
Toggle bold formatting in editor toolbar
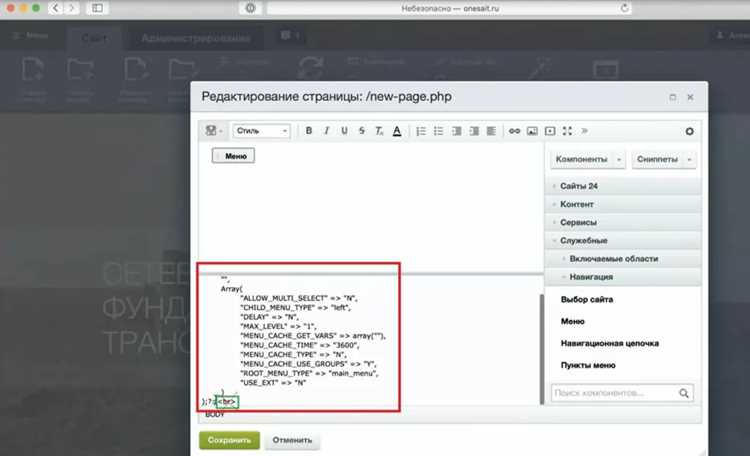pos(309,131)
